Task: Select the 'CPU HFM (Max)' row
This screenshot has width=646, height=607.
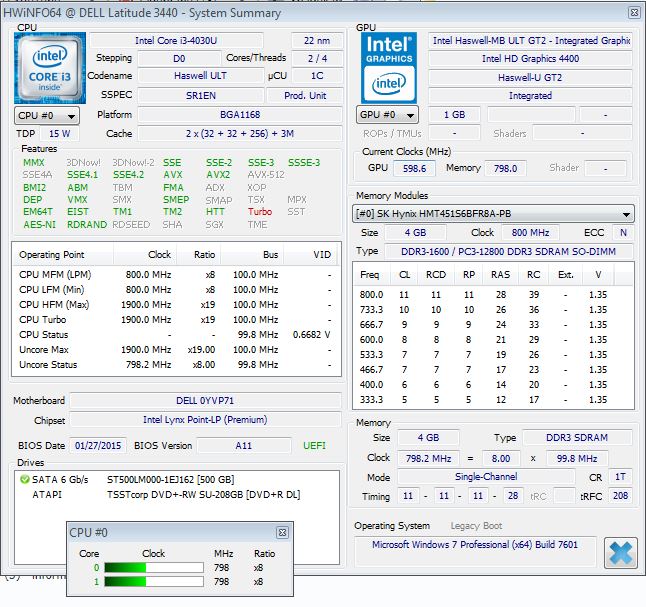Action: (176, 305)
